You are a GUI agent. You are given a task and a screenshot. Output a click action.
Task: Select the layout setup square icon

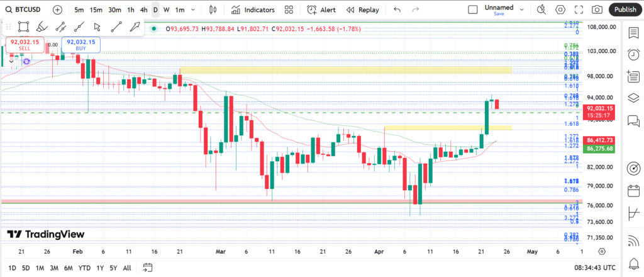473,9
